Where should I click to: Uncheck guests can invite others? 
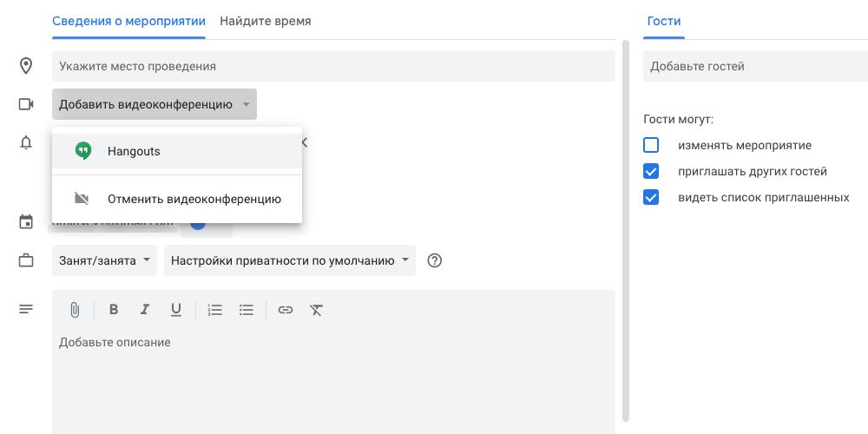pyautogui.click(x=651, y=172)
